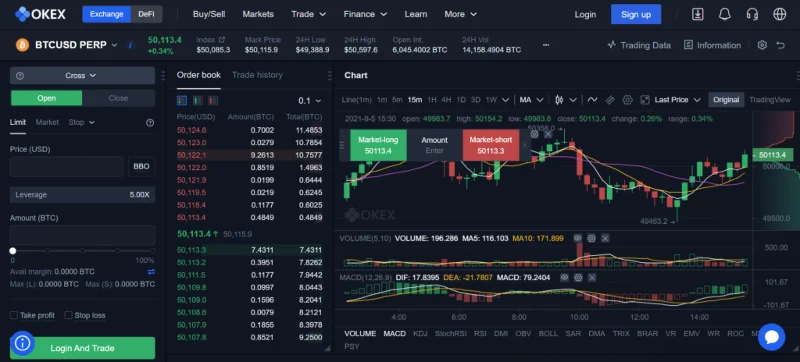Hide the VOLUME indicator via eye icon
Image resolution: width=800 pixels, height=362 pixels.
578,238
